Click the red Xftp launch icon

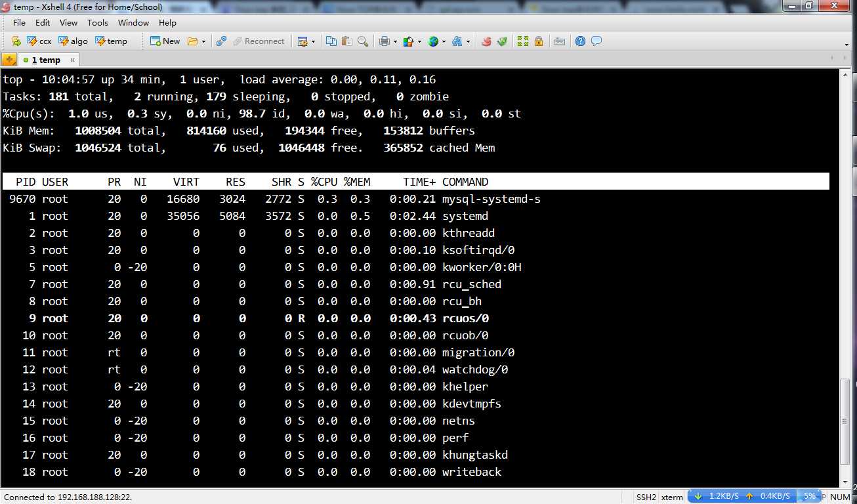point(486,41)
